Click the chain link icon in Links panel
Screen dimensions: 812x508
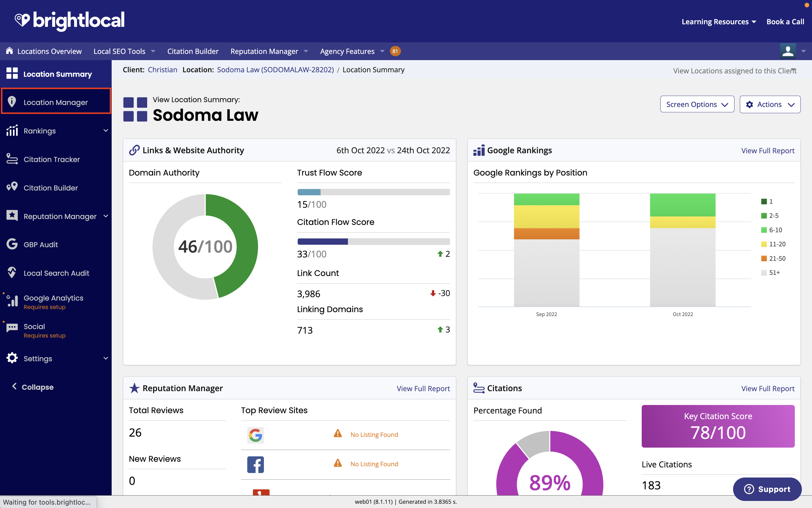tap(134, 150)
